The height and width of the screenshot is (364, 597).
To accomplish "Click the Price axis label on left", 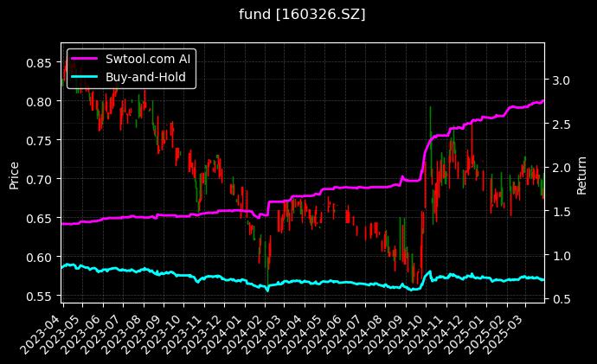I will [x=14, y=173].
